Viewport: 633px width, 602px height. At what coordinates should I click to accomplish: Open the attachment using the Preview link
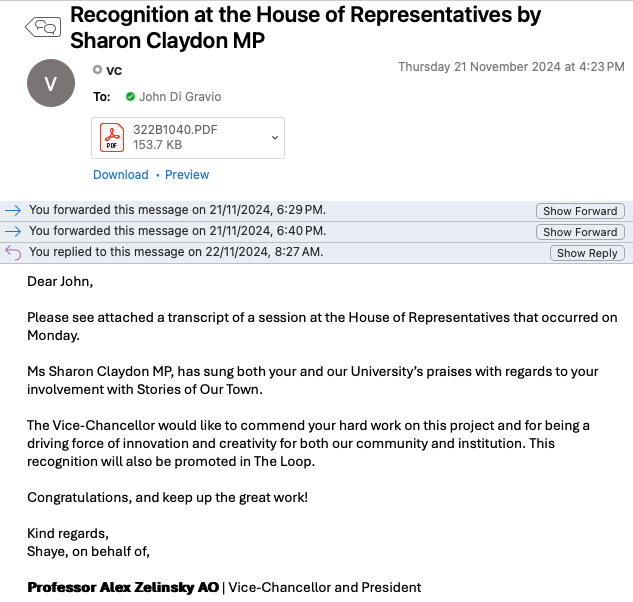point(187,175)
